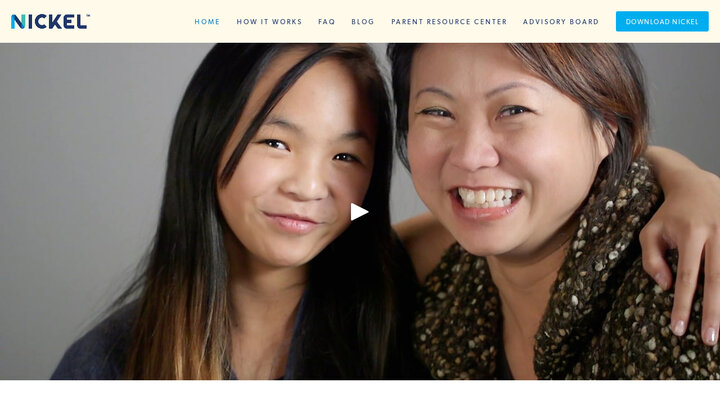720x400 pixels.
Task: Go to How It Works page
Action: point(269,22)
